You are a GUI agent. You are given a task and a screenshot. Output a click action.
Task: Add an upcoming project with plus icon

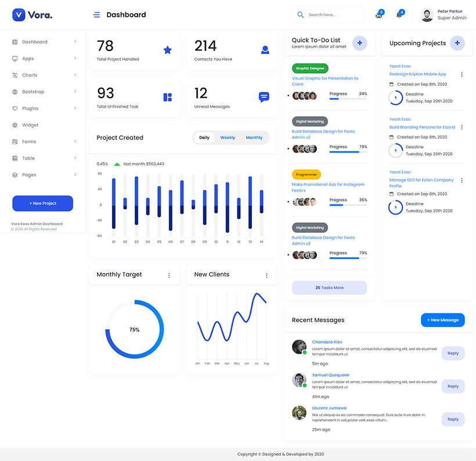pos(457,43)
